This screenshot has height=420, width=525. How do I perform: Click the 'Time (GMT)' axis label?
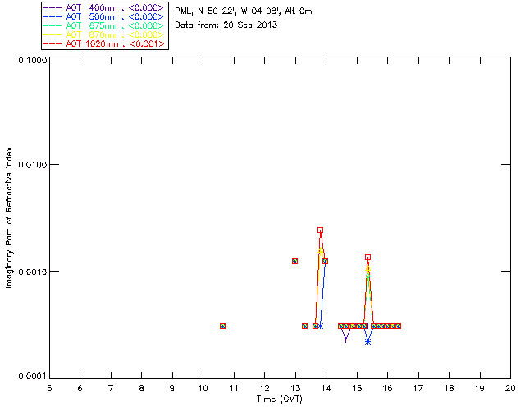click(279, 399)
